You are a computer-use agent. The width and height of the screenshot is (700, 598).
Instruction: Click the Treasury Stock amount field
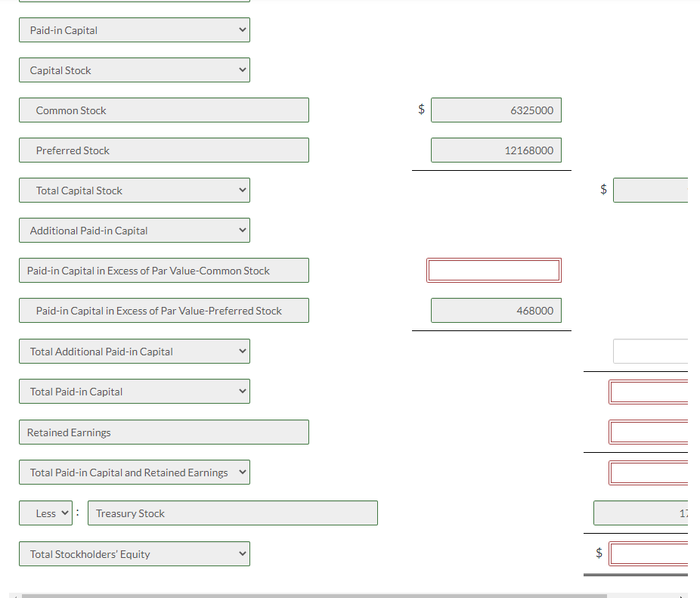pos(640,513)
